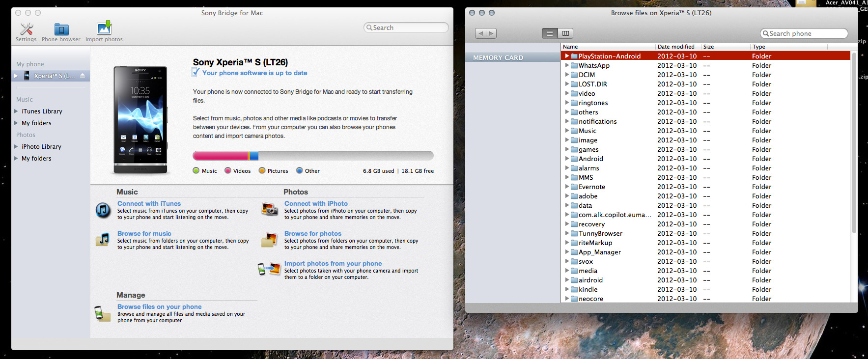The image size is (868, 359).
Task: Switch file browser to column view
Action: click(565, 33)
